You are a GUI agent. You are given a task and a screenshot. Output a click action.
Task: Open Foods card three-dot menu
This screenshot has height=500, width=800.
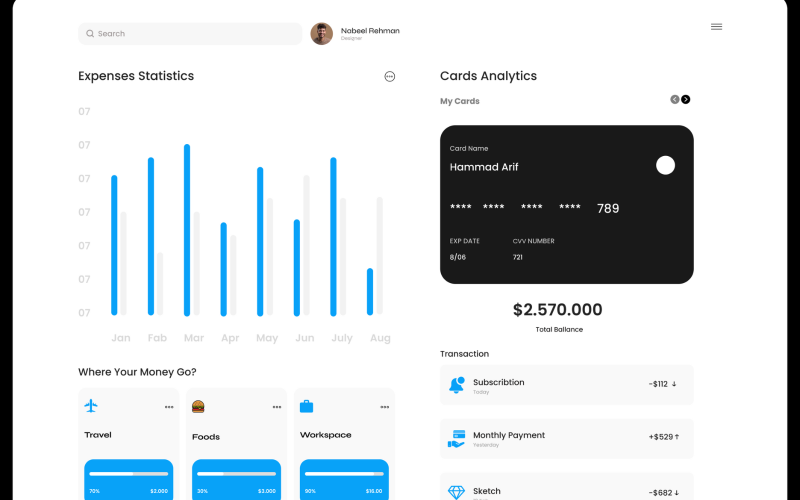(x=277, y=407)
